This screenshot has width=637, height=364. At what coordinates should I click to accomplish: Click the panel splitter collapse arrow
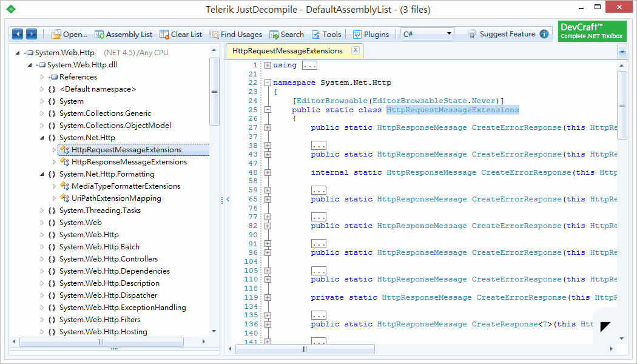(x=228, y=200)
